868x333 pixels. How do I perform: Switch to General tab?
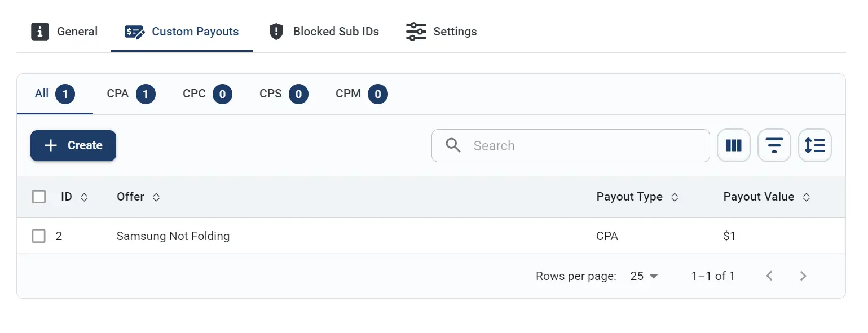pyautogui.click(x=64, y=32)
